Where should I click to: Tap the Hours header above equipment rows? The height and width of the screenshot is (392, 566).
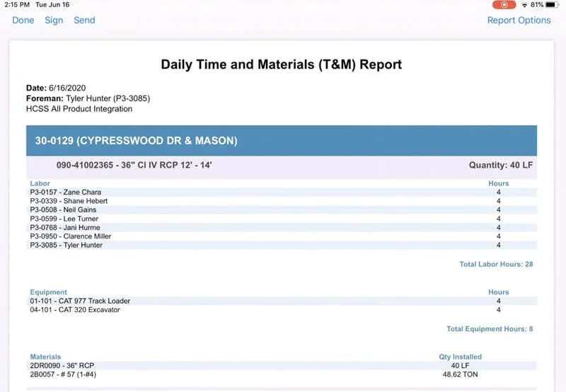(499, 292)
